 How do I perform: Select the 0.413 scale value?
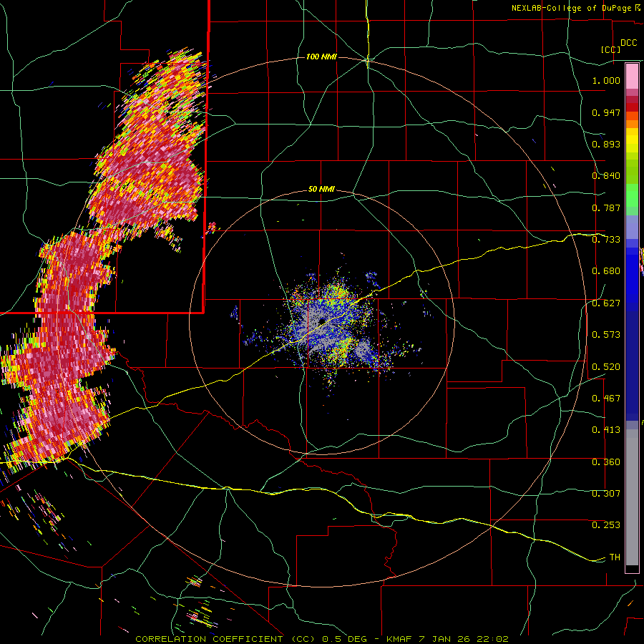click(606, 430)
